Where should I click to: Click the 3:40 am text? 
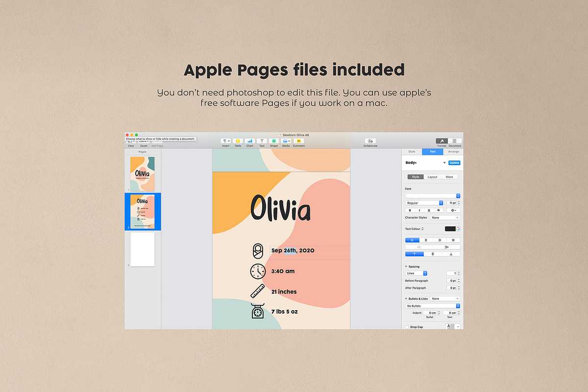283,271
